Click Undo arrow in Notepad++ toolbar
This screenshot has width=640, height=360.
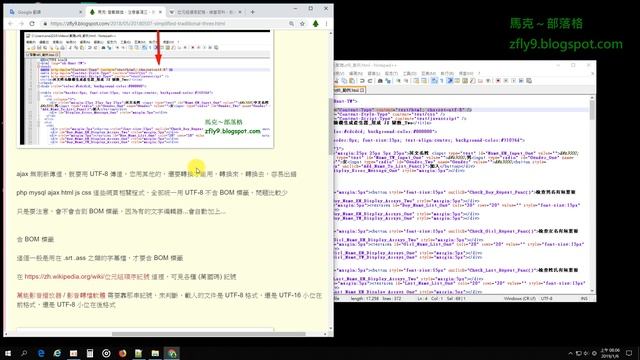click(x=362, y=81)
